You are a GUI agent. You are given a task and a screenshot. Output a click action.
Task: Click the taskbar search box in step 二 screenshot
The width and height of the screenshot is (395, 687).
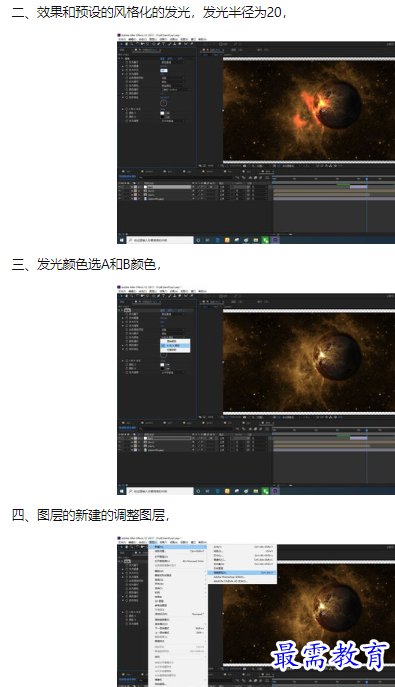click(160, 240)
